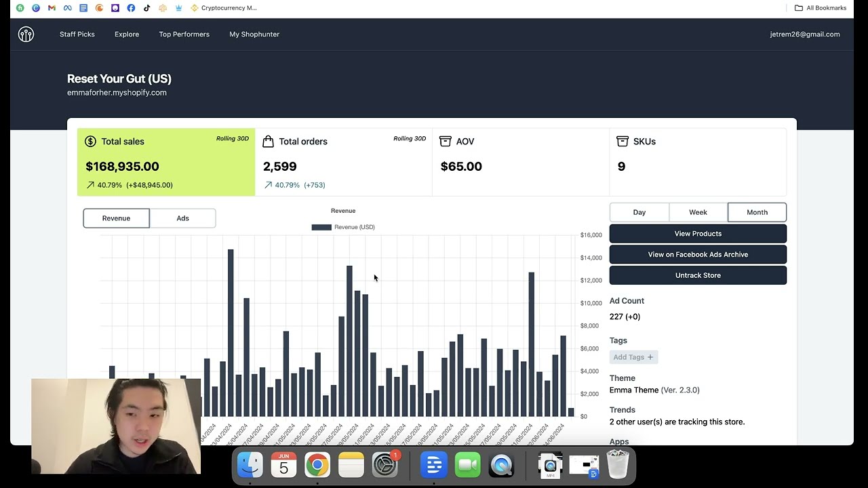Screen dimensions: 868x488
Task: Switch the chart to the Revenue tab
Action: pyautogui.click(x=116, y=218)
